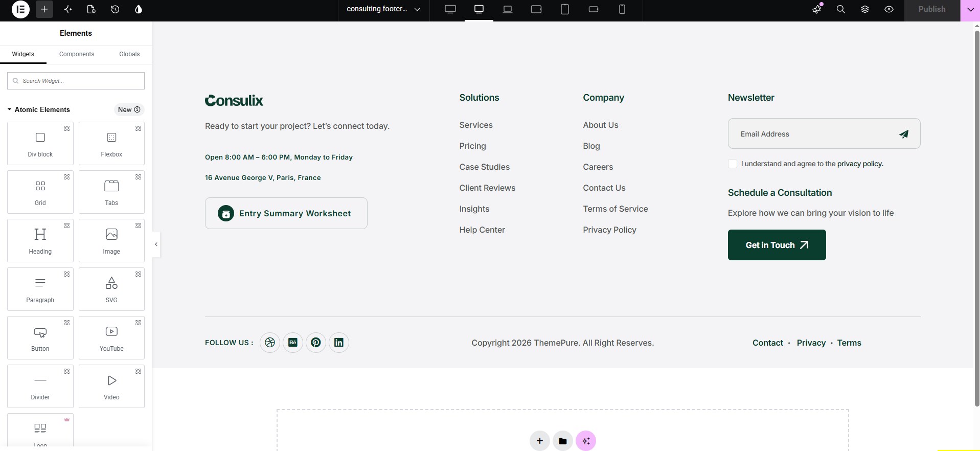980x451 pixels.
Task: Click the privacy policy text link
Action: pos(860,164)
